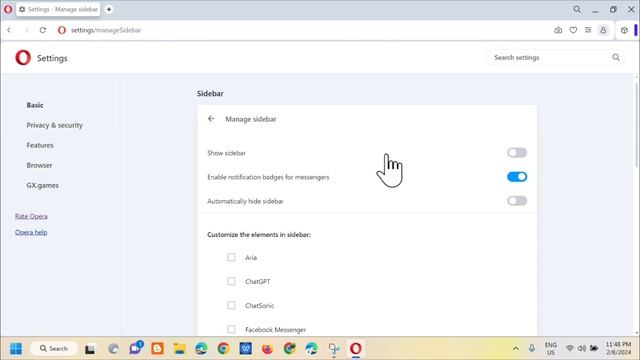Screen dimensions: 640x360
Task: Open extensions cube icon
Action: click(624, 30)
